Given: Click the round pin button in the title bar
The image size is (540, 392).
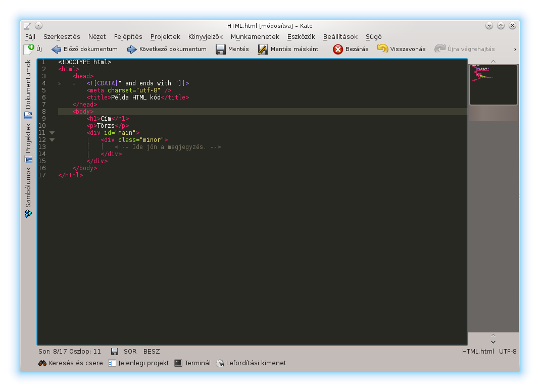Looking at the screenshot, I should [x=38, y=26].
